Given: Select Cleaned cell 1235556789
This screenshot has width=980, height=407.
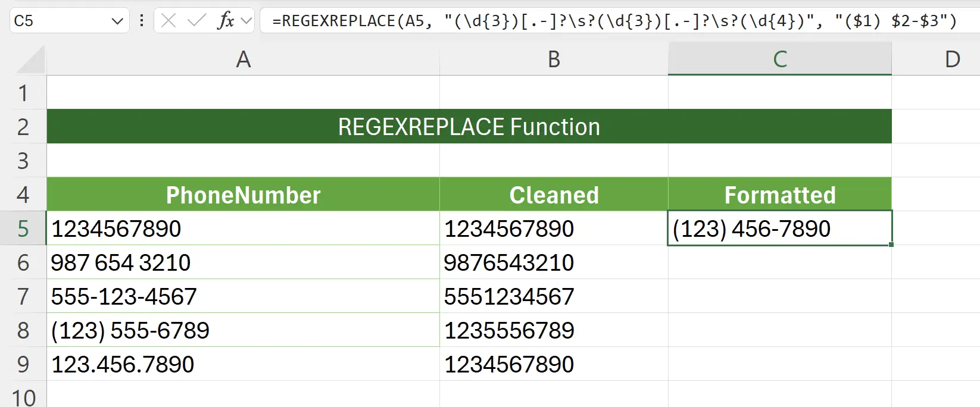Looking at the screenshot, I should 554,330.
